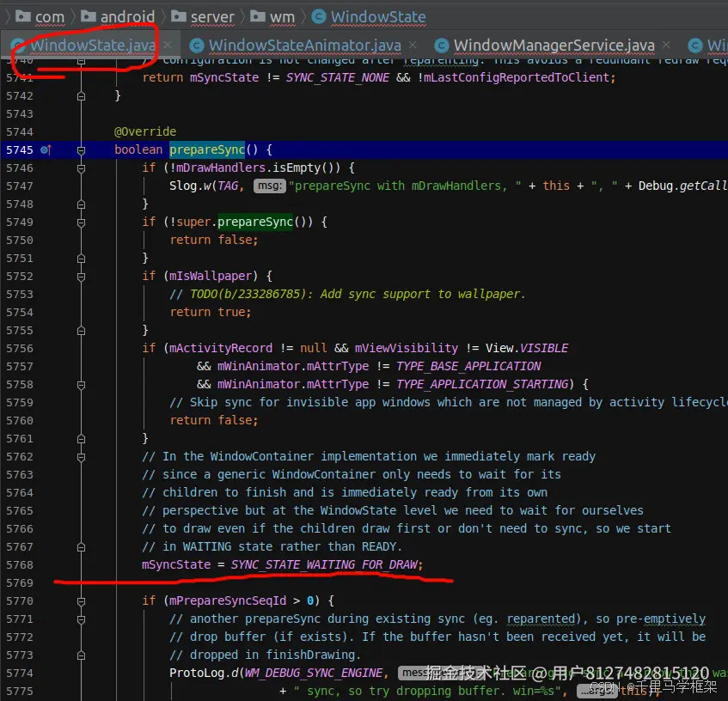Click SYNC_STATE_WAITING_FOR_DRAW constant
The height and width of the screenshot is (701, 728).
coord(325,564)
